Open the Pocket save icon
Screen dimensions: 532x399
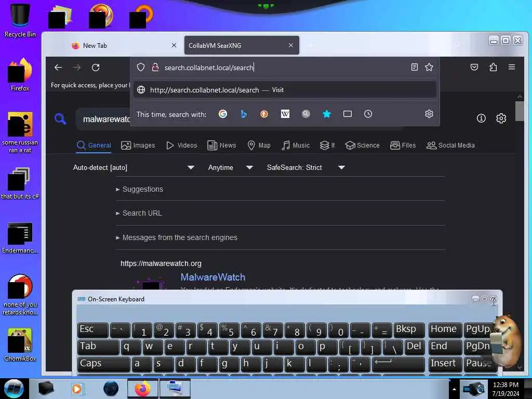pos(474,67)
